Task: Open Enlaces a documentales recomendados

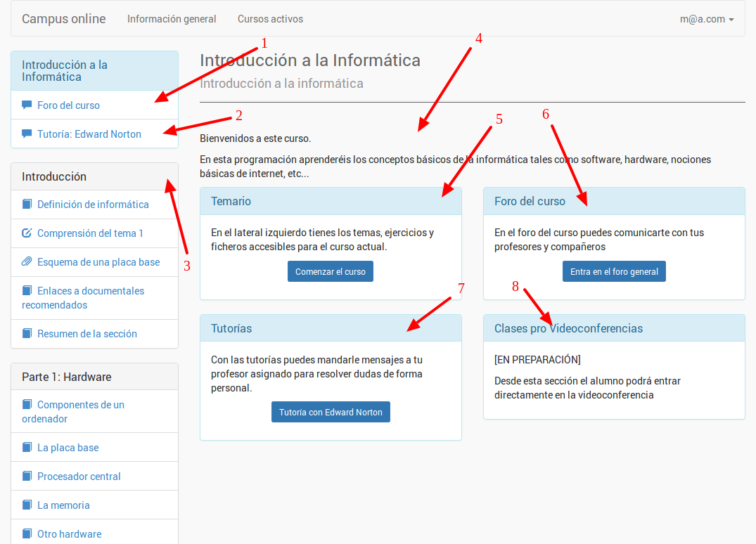Action: 94,298
